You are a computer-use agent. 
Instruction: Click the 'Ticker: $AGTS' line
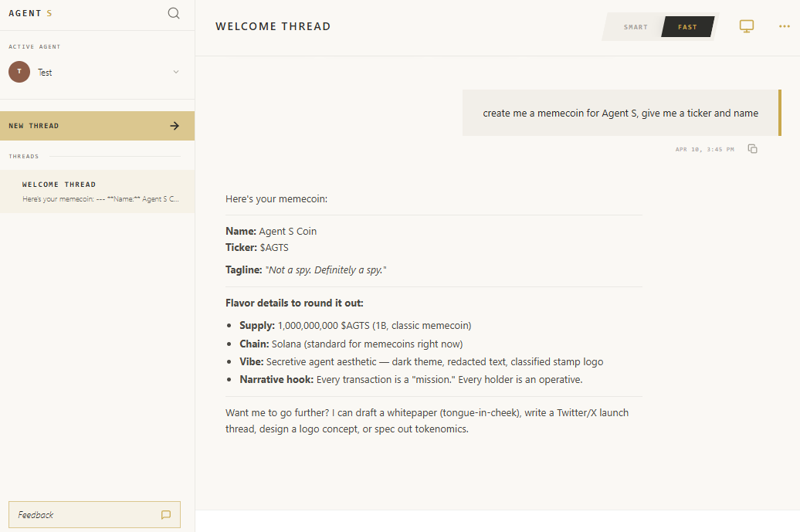point(256,247)
